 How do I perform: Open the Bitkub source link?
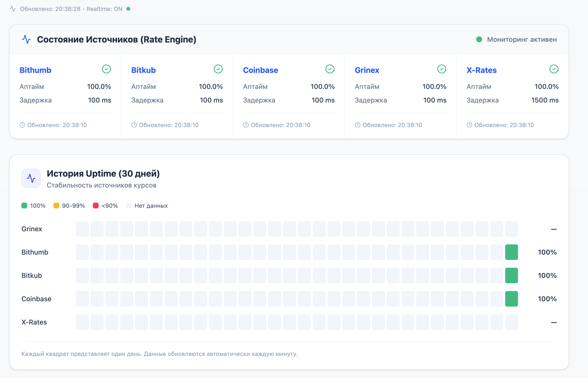click(143, 70)
